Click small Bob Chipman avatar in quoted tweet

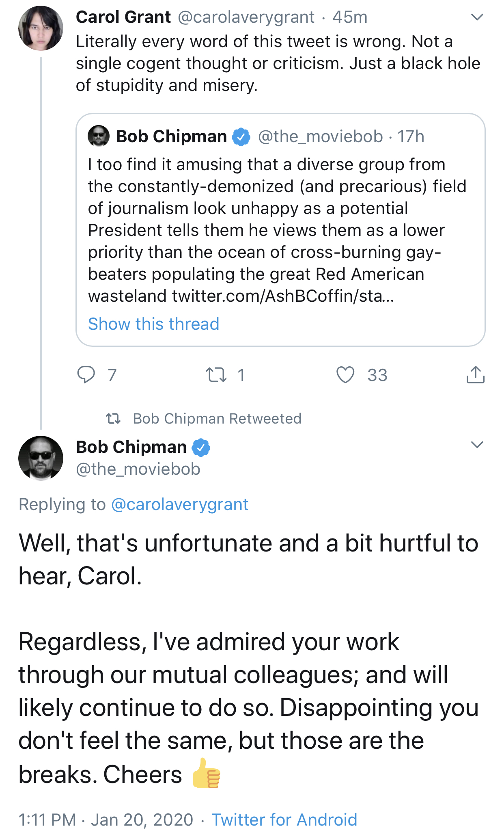[x=99, y=136]
